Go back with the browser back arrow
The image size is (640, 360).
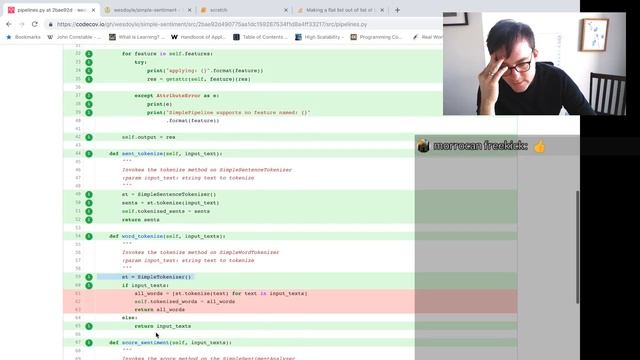(x=9, y=24)
